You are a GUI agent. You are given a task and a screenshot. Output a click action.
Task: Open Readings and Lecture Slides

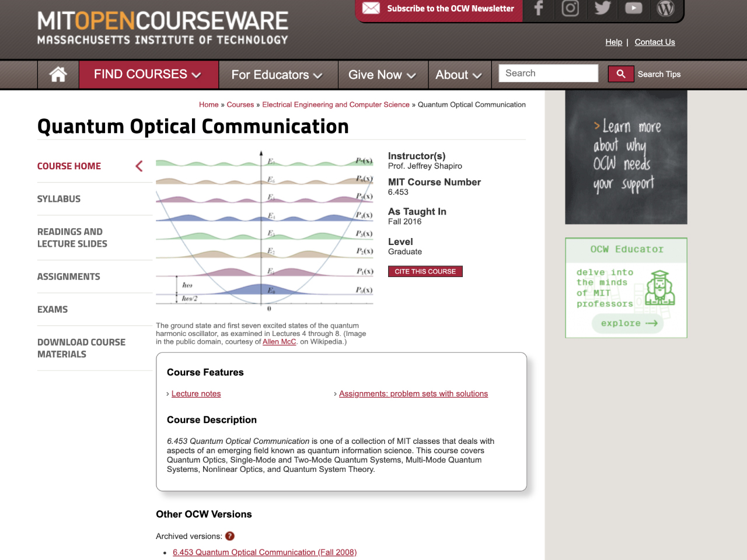(x=72, y=238)
